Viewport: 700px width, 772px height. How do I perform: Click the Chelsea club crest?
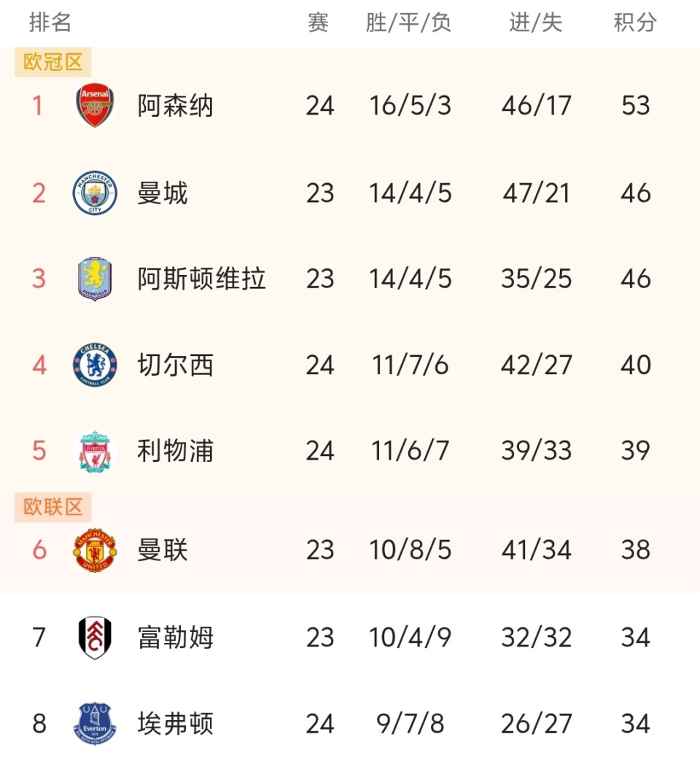[95, 365]
